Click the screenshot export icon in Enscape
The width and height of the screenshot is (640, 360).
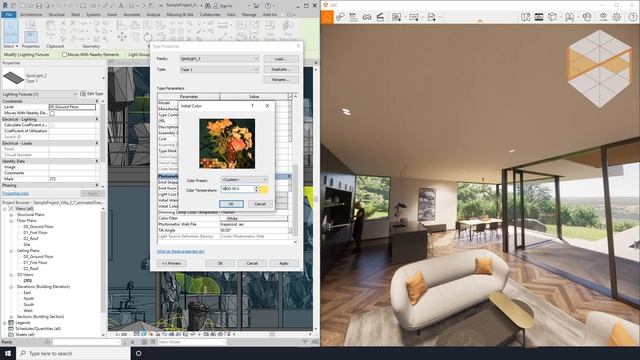click(396, 17)
